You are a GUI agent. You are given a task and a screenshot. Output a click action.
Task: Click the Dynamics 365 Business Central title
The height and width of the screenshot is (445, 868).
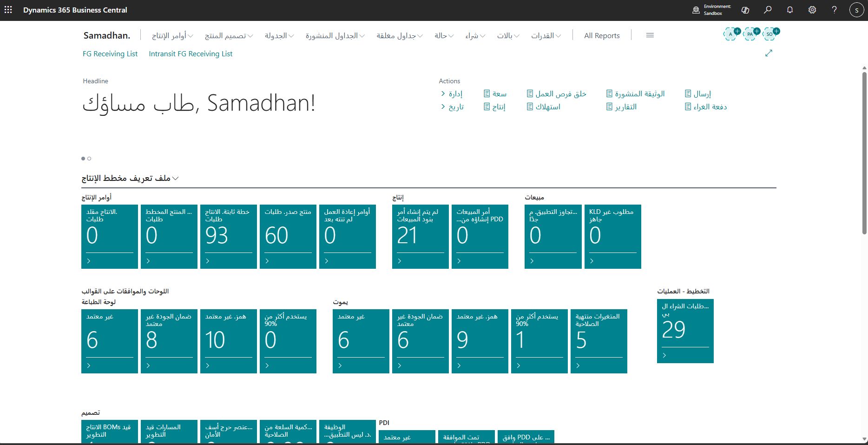(x=75, y=10)
